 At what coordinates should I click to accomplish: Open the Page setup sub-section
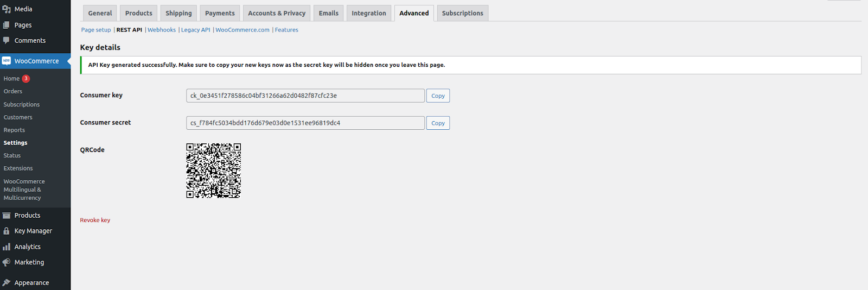(96, 30)
